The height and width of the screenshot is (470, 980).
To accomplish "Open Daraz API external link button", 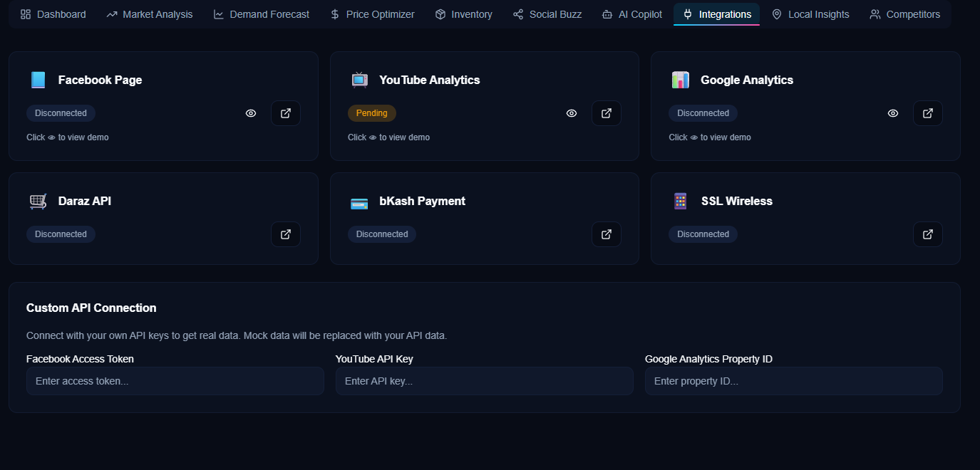I will point(286,234).
